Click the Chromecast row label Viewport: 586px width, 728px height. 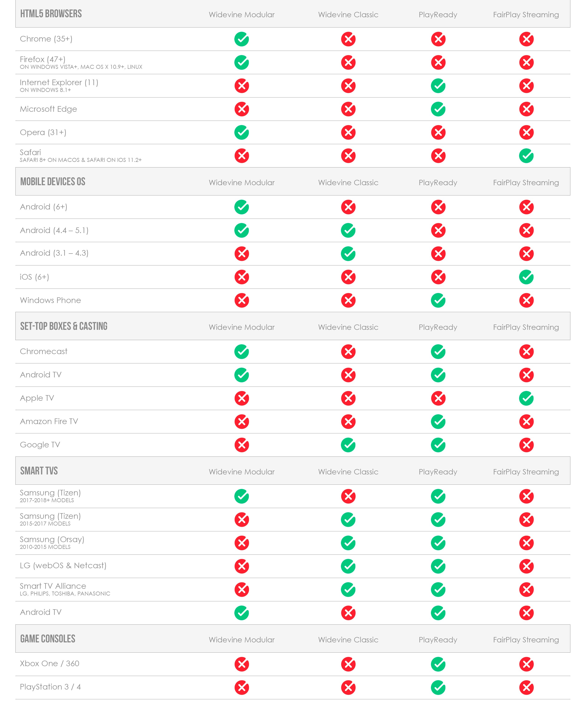44,352
